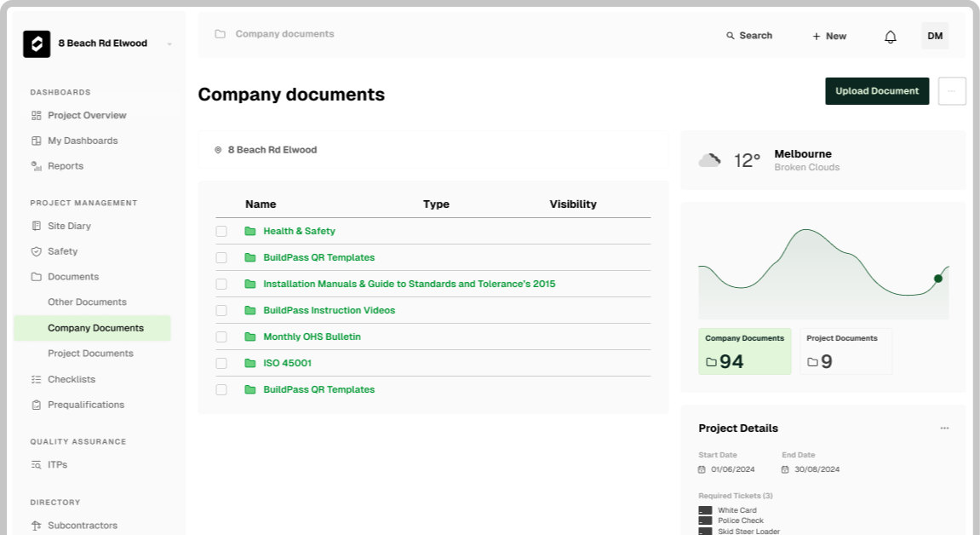Check the Monthly OHS Bulletin checkbox
The image size is (980, 535).
(x=221, y=337)
